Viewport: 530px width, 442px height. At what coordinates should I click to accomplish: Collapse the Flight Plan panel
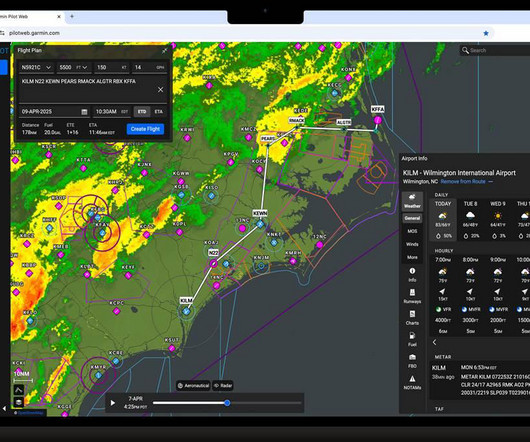164,51
